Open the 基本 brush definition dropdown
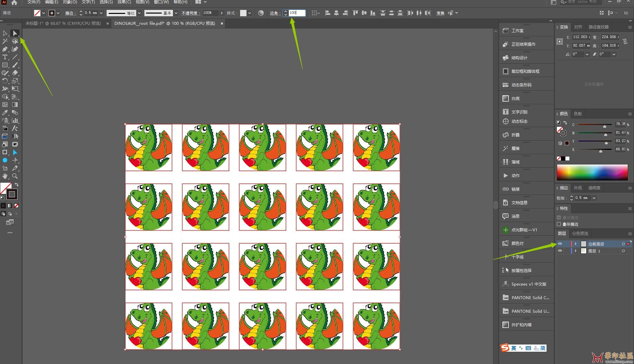Viewport: 634px width, 364px height. coord(176,13)
